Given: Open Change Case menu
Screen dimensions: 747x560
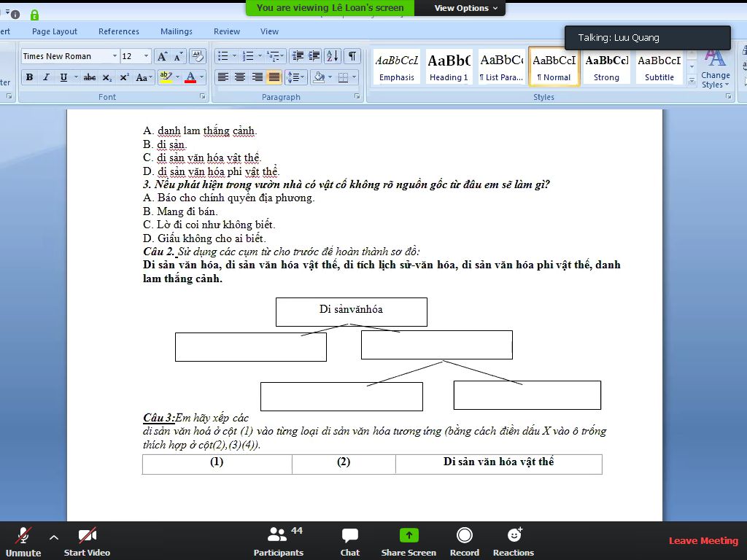Looking at the screenshot, I should (144, 77).
